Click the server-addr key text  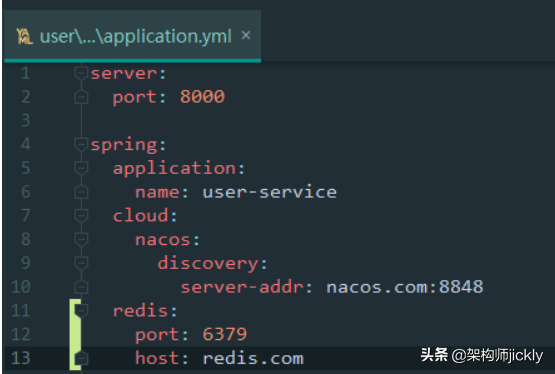tap(242, 287)
